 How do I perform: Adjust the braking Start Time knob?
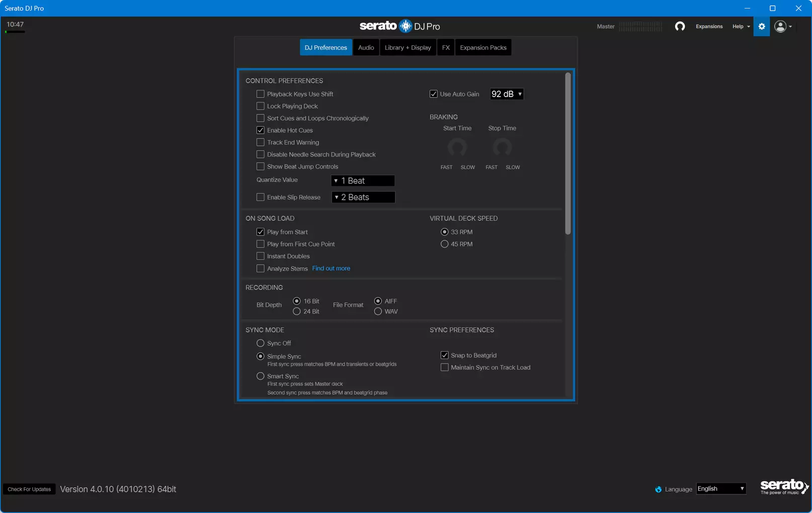pos(457,147)
